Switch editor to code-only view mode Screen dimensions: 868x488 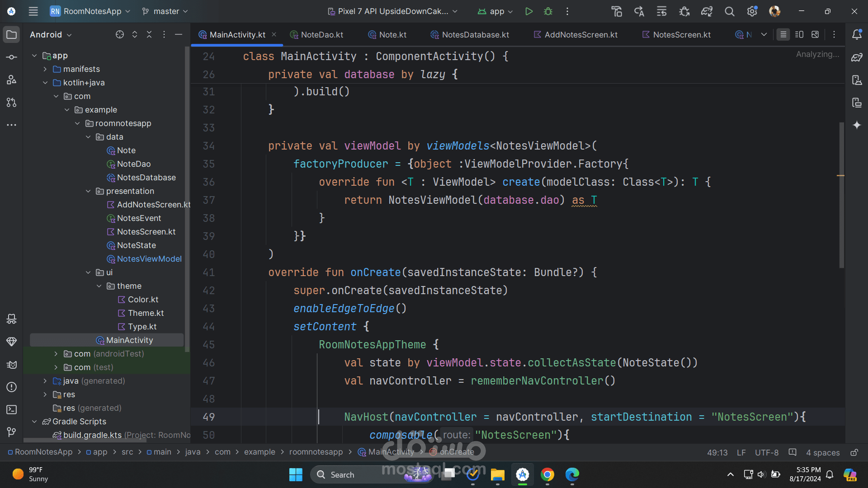click(x=783, y=35)
